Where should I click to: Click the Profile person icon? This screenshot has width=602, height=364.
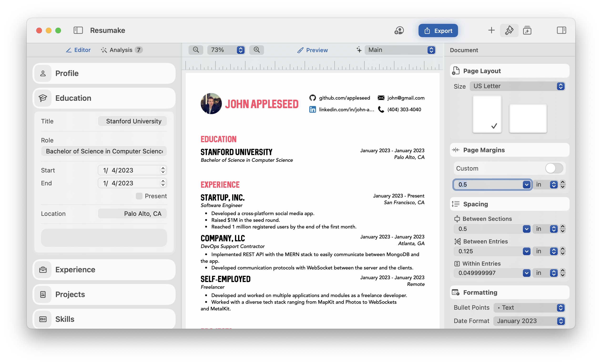(x=43, y=73)
